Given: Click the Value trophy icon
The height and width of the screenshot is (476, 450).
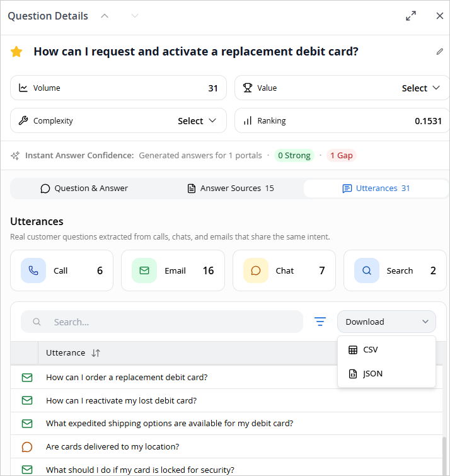Looking at the screenshot, I should tap(248, 88).
